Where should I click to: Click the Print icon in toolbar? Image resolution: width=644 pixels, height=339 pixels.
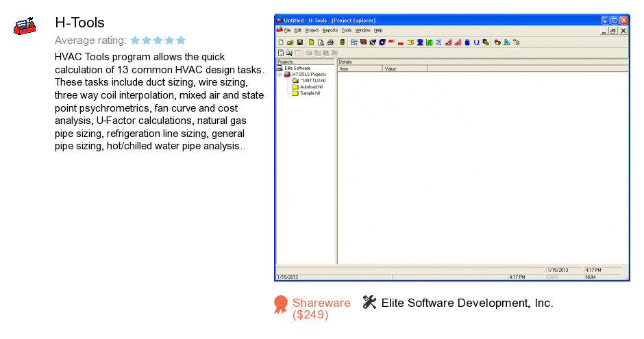(x=331, y=42)
